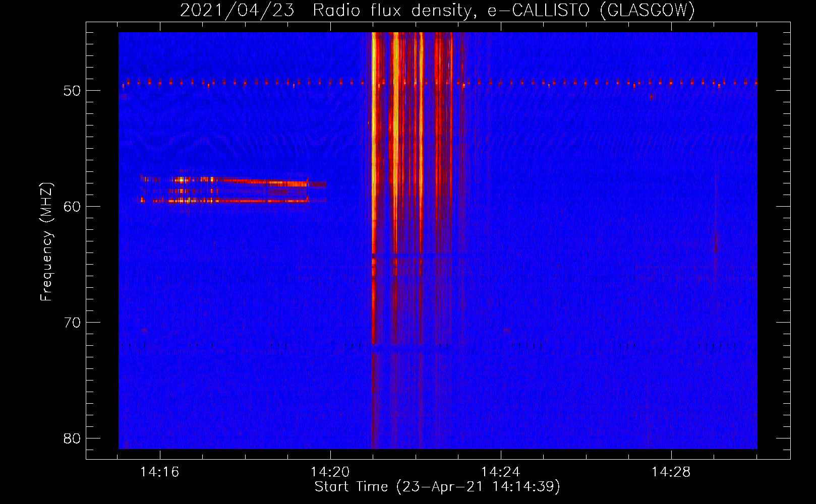Click the 70 frequency tick label
This screenshot has width=816, height=504.
point(72,323)
